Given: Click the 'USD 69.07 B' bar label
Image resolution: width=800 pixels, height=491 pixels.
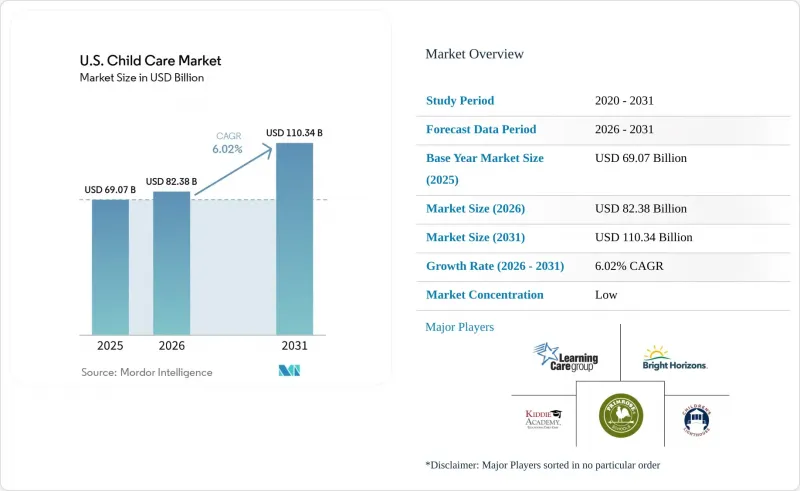Looking at the screenshot, I should [x=110, y=190].
